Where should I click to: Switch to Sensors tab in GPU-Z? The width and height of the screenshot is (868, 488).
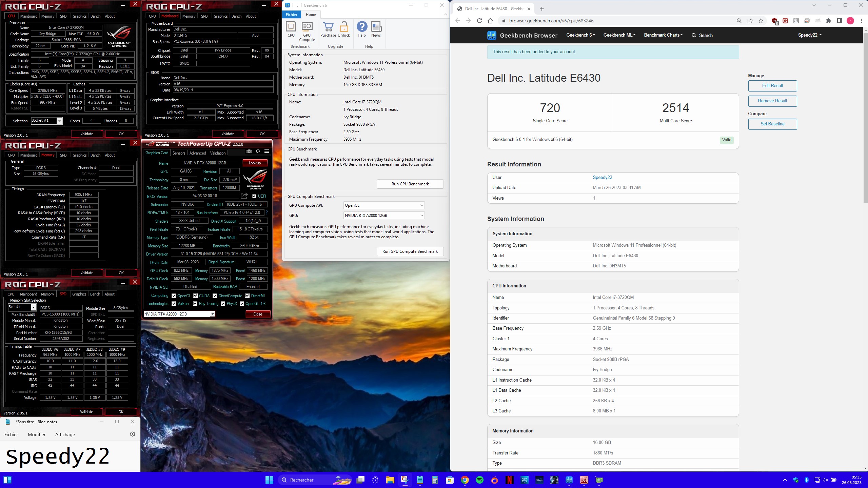179,153
